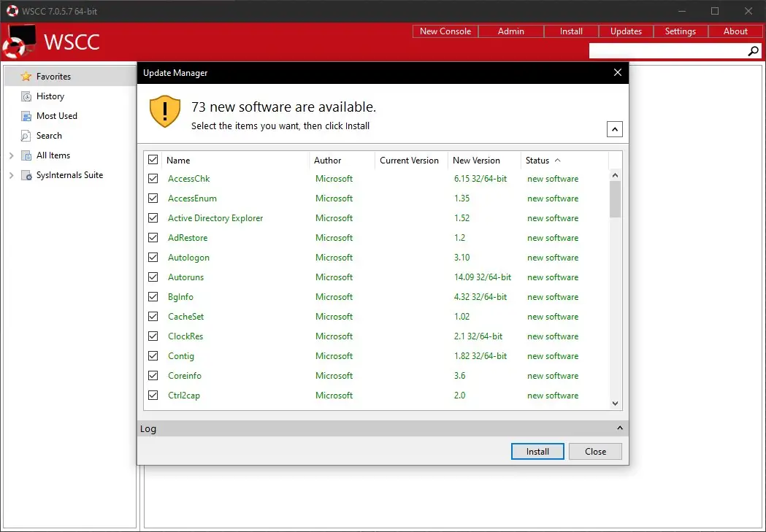Open the About menu

tap(735, 31)
